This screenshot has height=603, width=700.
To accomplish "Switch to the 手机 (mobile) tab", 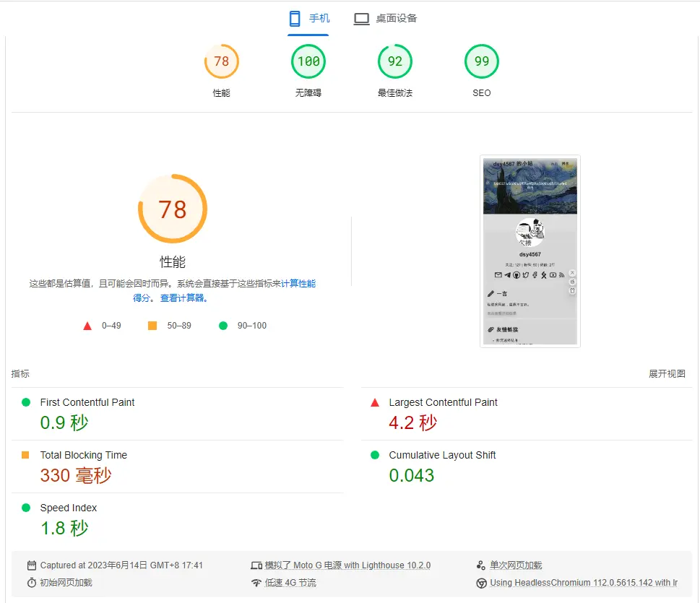I will tap(308, 19).
